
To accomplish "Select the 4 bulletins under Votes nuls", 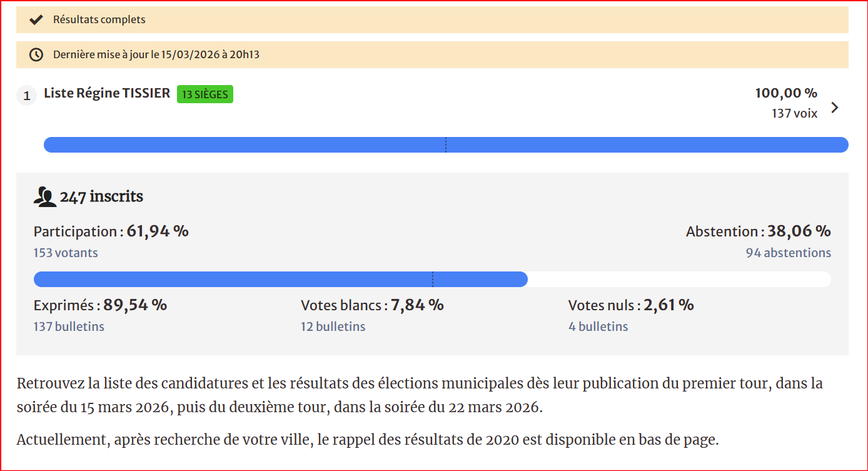I will tap(598, 326).
